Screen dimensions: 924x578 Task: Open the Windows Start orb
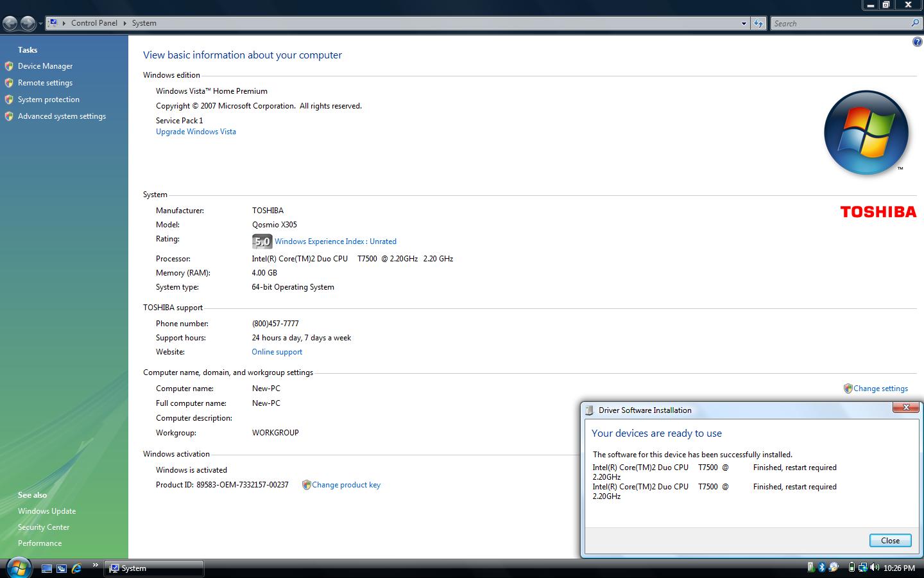click(18, 568)
